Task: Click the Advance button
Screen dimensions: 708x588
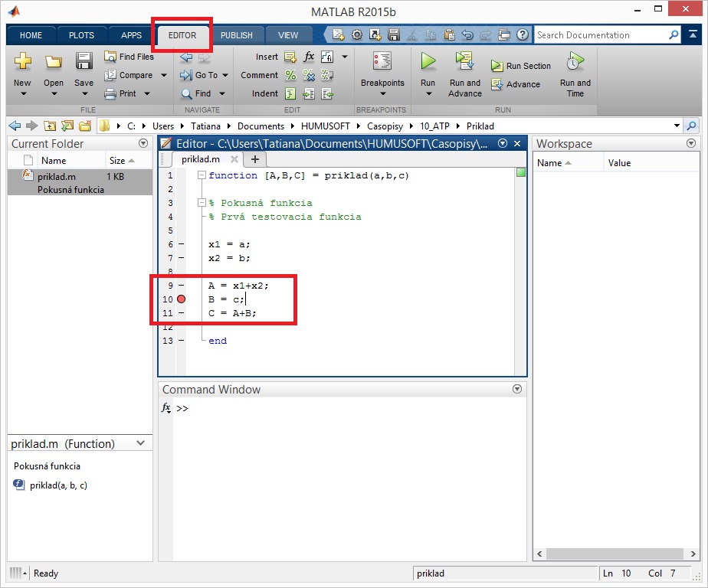Action: click(516, 84)
